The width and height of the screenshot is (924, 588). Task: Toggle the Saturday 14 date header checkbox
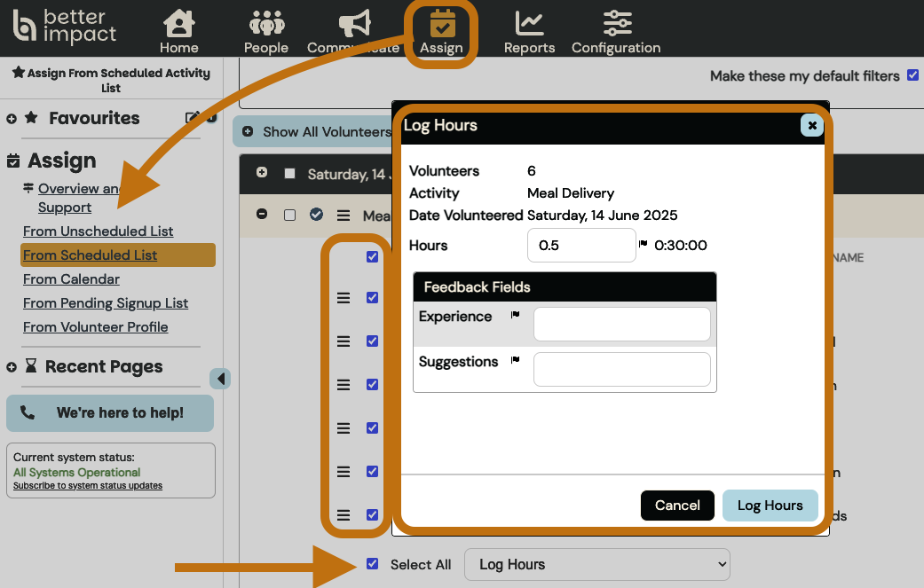coord(289,174)
